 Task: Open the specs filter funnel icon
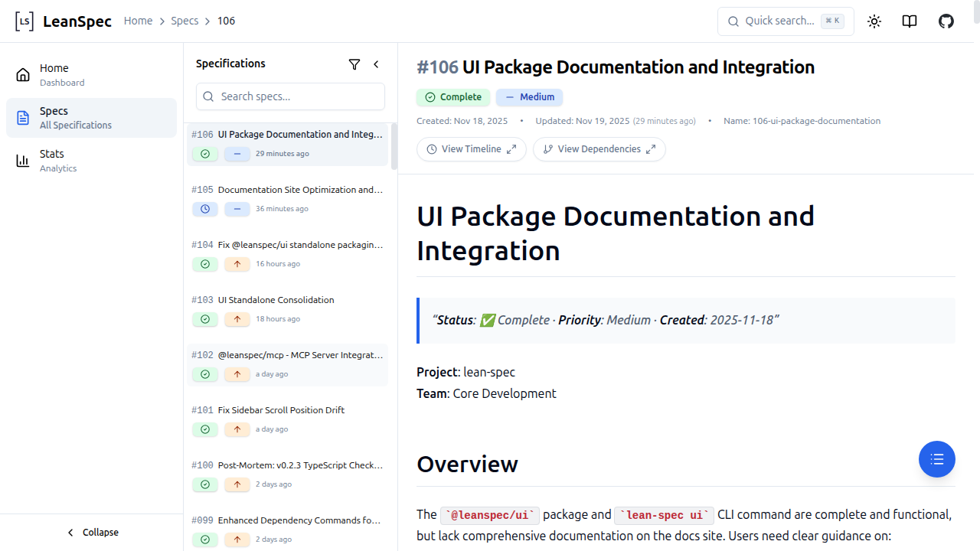pos(354,64)
